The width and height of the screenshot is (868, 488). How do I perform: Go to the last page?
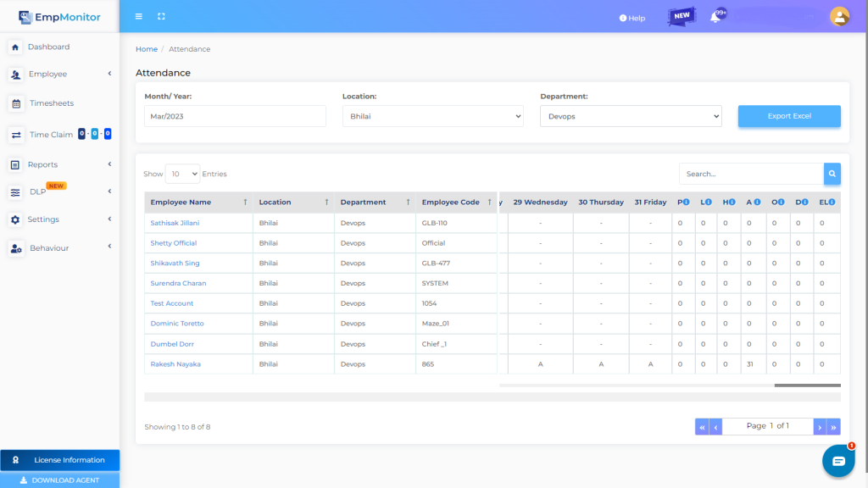pyautogui.click(x=834, y=427)
